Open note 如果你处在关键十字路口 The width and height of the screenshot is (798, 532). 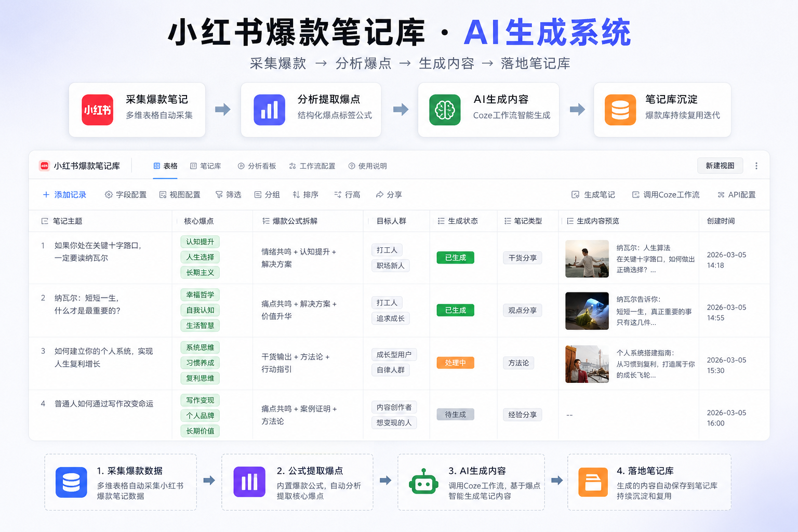98,251
